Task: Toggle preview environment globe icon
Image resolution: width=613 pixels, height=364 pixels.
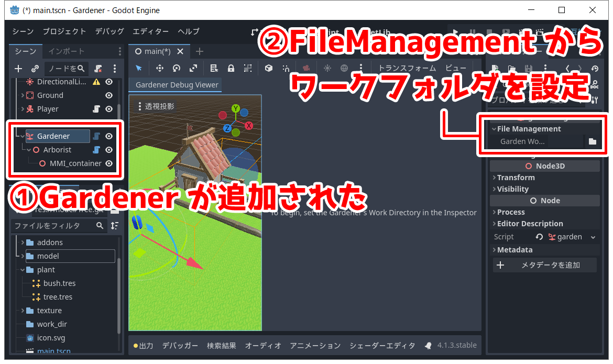Action: 344,69
